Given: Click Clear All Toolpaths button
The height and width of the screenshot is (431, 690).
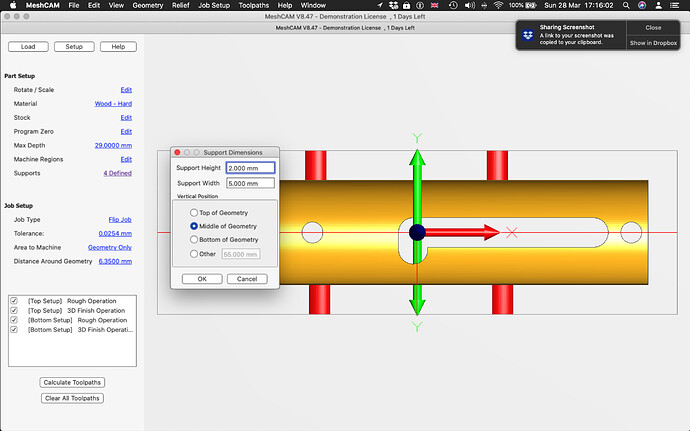Looking at the screenshot, I should point(72,398).
